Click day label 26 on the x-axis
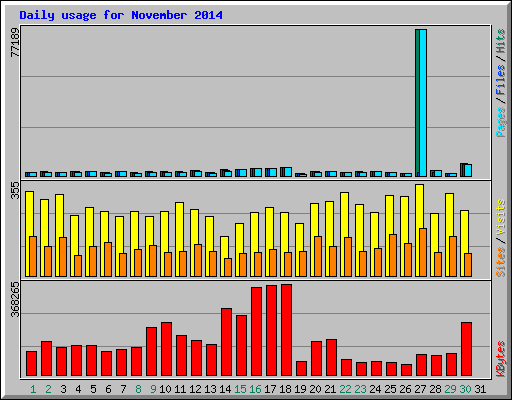Viewport: 512px width, 400px height. [405, 389]
